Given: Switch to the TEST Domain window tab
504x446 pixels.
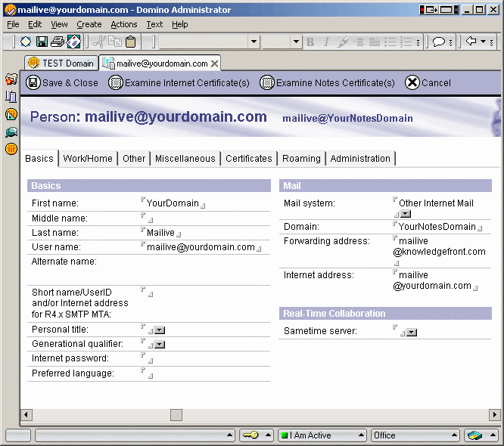Looking at the screenshot, I should click(61, 63).
